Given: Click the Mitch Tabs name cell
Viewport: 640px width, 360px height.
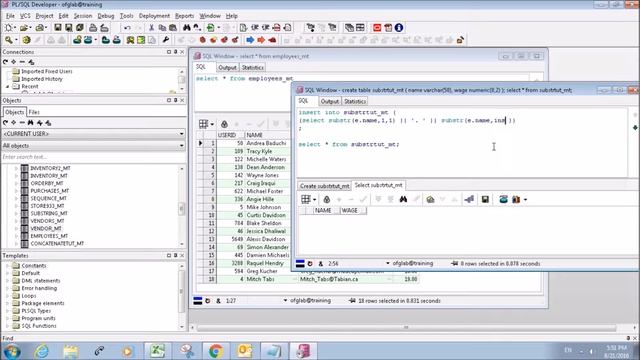Looking at the screenshot, I should coord(260,279).
